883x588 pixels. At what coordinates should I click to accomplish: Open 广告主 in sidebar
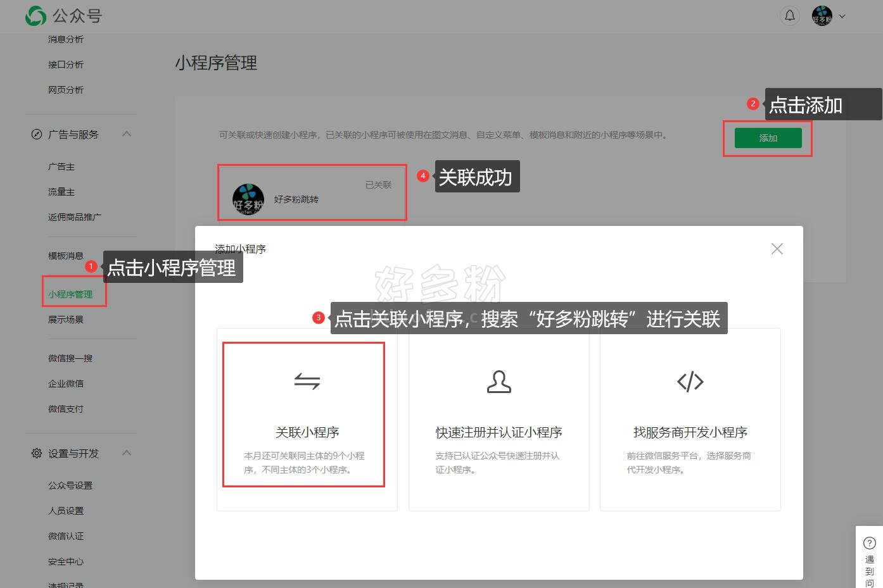click(61, 166)
